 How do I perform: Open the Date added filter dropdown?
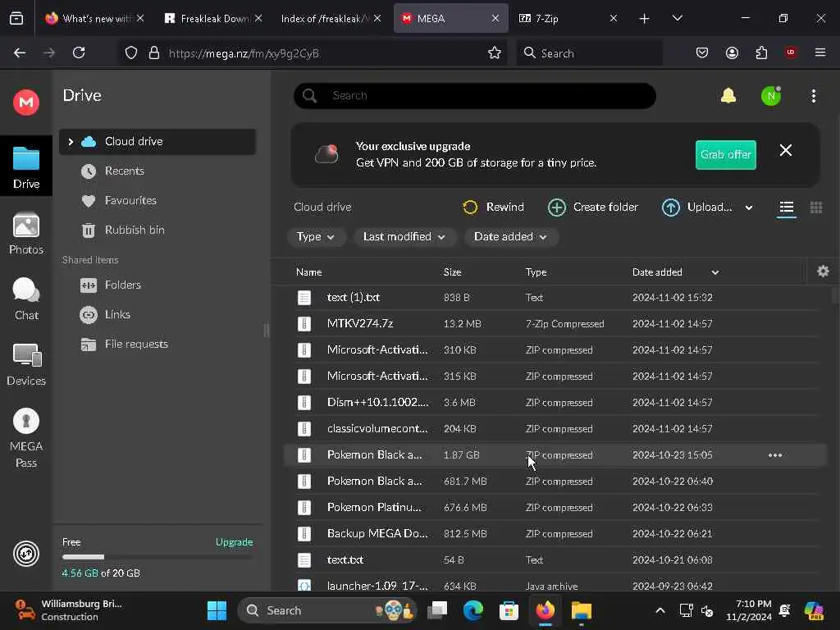[x=510, y=237]
